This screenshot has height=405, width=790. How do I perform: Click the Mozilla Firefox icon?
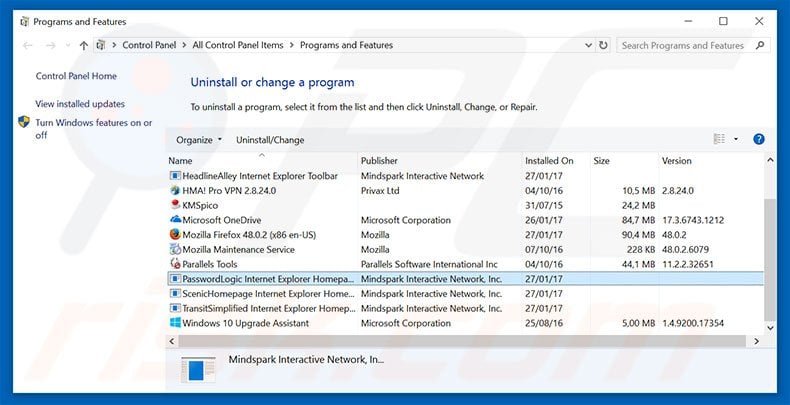tap(175, 235)
